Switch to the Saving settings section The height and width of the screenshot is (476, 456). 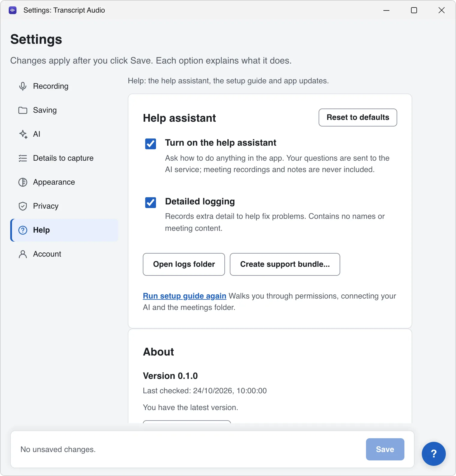64,110
